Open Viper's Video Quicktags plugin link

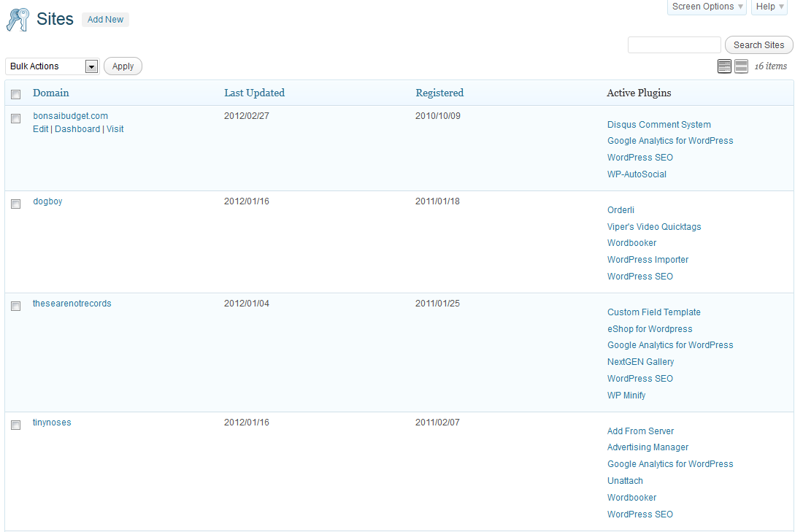654,226
